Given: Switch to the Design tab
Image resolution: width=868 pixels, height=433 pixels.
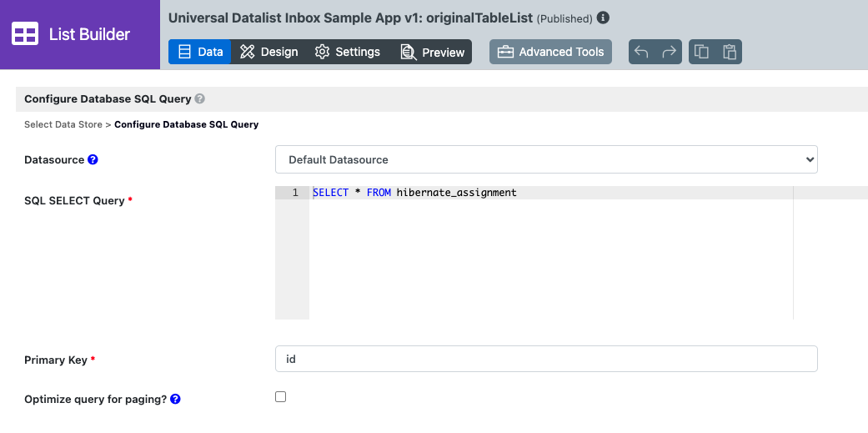Looking at the screenshot, I should pyautogui.click(x=268, y=52).
